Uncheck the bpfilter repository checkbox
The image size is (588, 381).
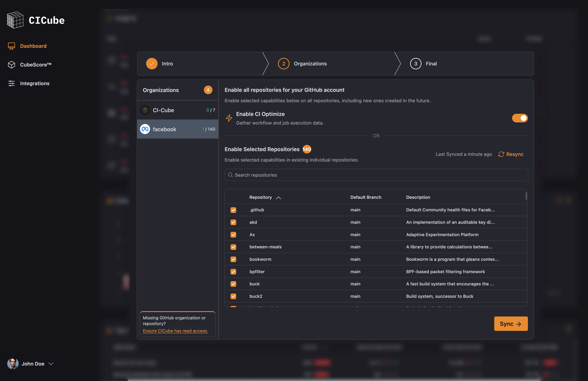(233, 272)
